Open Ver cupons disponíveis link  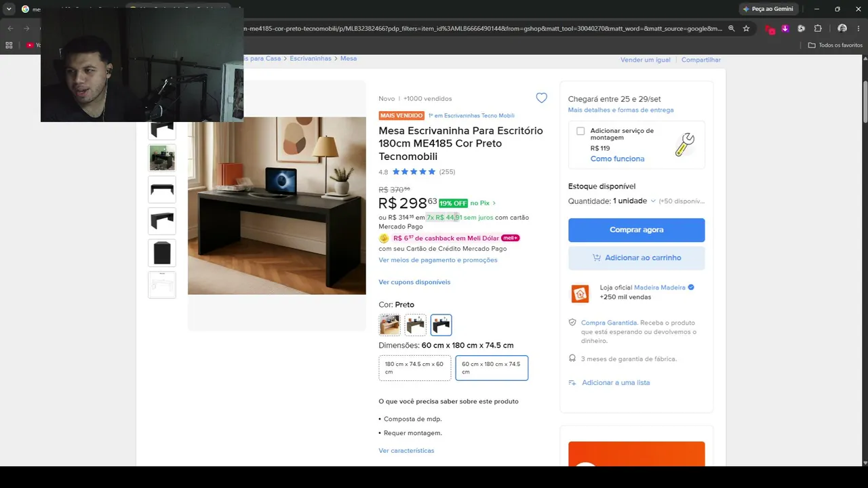click(414, 282)
